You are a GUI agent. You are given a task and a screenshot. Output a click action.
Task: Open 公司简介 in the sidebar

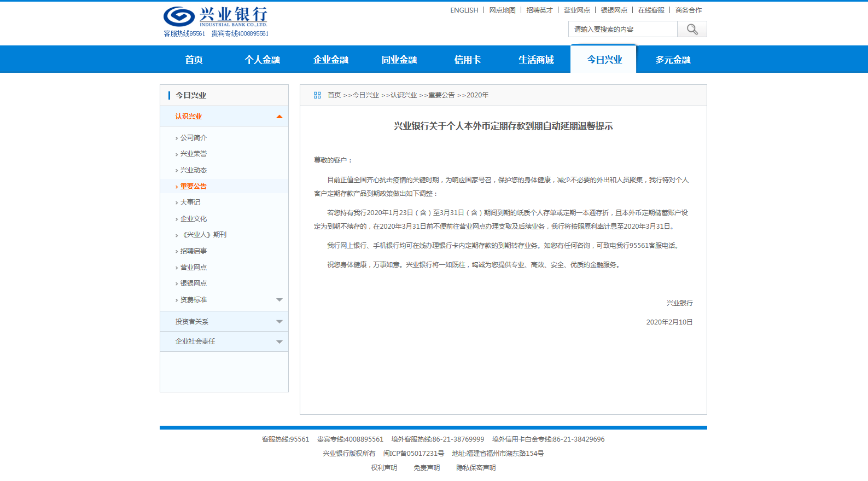tap(194, 138)
